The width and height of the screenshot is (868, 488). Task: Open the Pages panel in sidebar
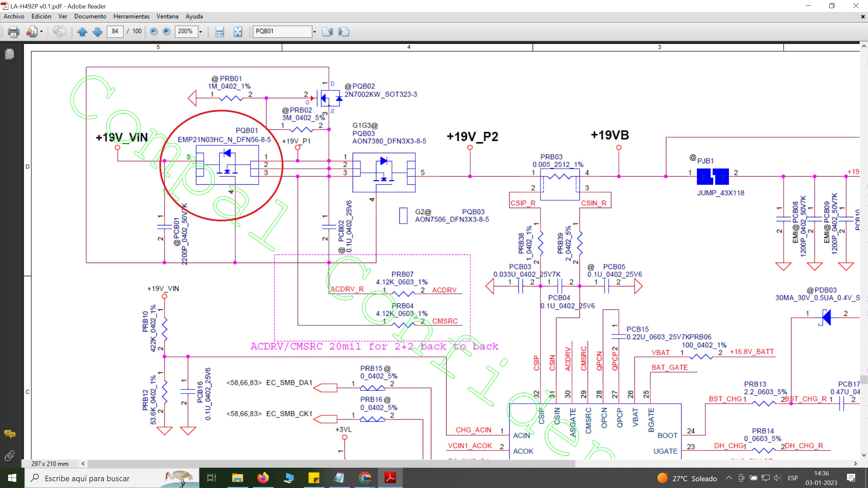(x=9, y=54)
